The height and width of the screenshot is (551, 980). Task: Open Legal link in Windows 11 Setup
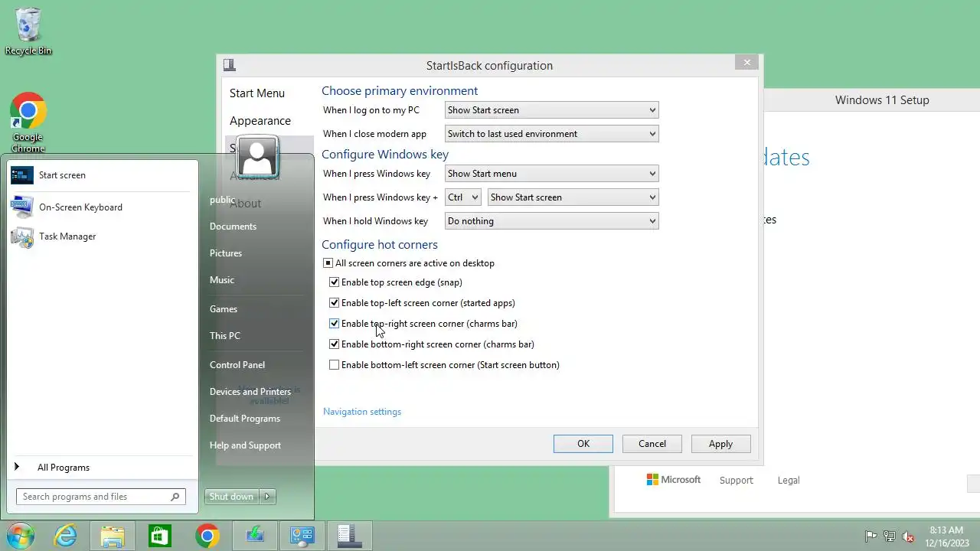tap(789, 481)
